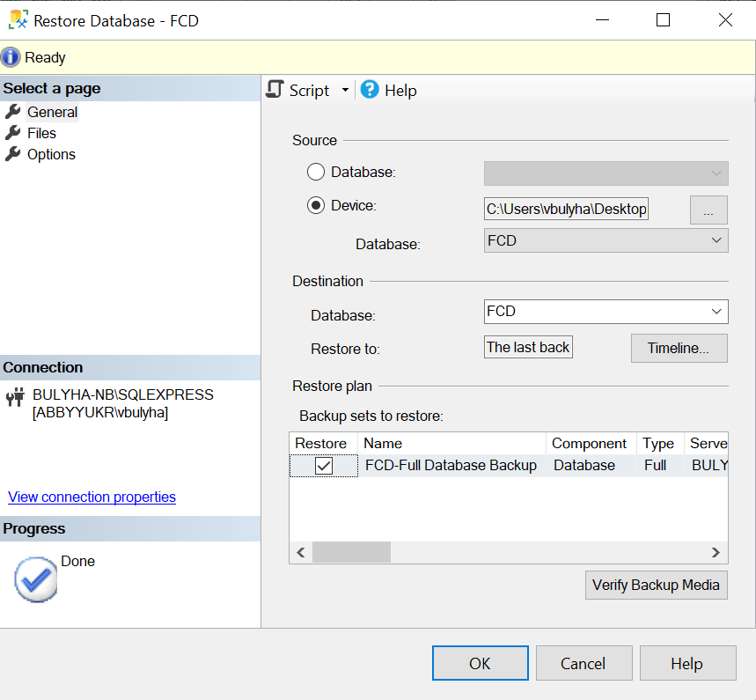Select FCD-Full Database Backup name cell

[x=451, y=466]
